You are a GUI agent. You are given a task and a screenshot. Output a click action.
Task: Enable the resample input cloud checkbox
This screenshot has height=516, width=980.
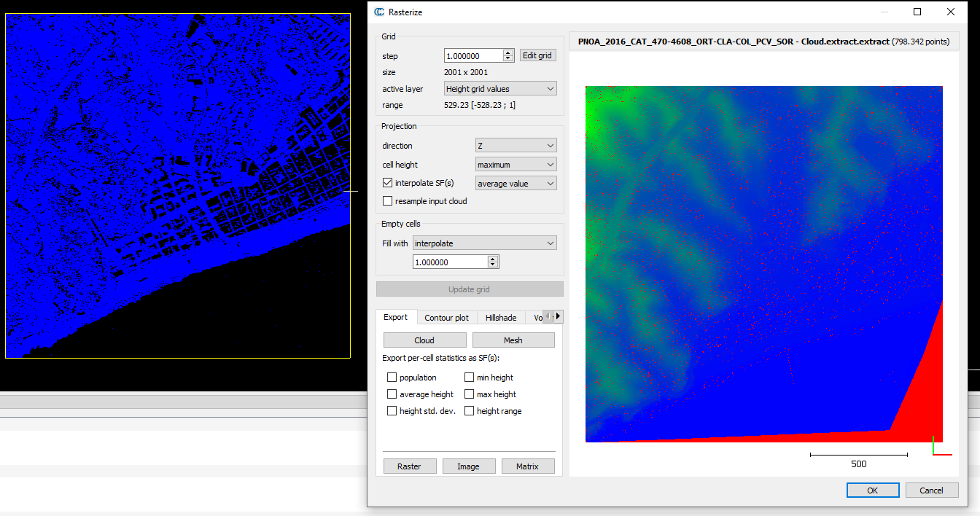[x=387, y=201]
